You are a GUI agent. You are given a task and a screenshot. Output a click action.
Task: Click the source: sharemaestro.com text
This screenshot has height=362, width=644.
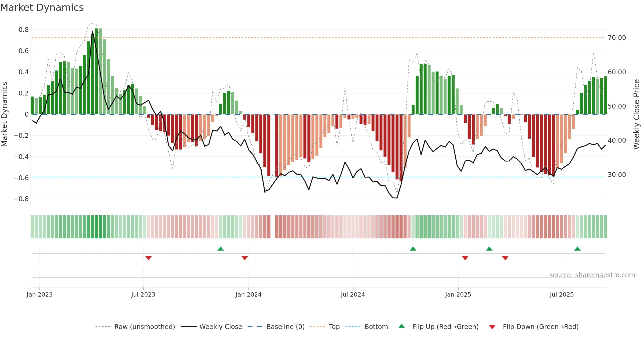(592, 275)
